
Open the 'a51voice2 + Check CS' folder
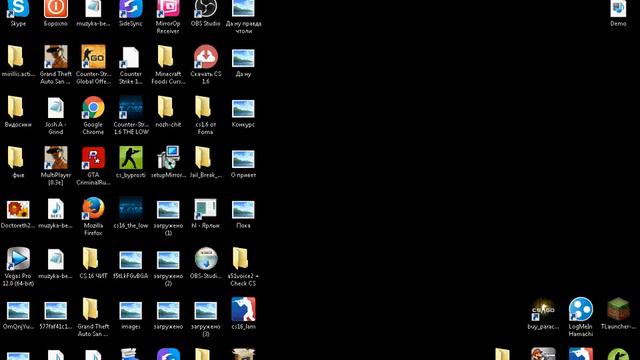(240, 259)
